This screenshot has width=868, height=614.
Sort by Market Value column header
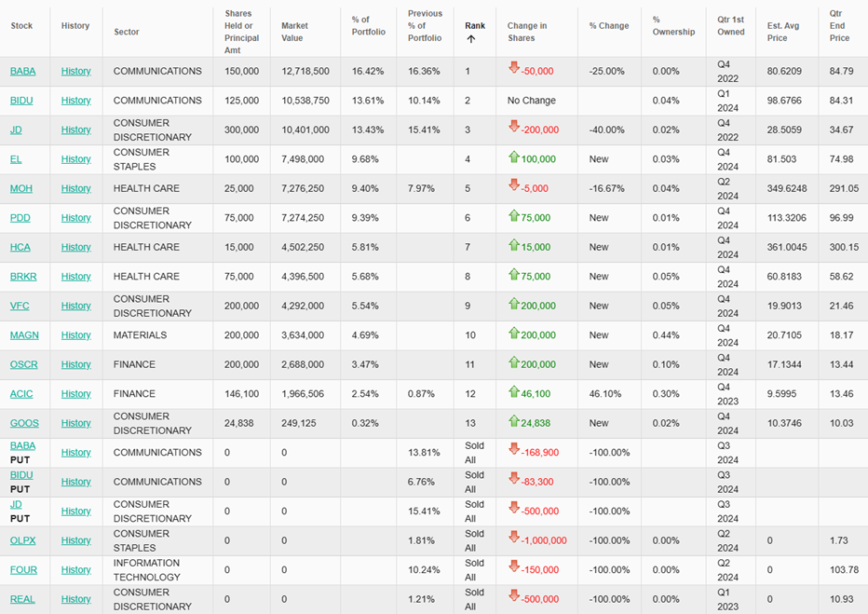(294, 32)
